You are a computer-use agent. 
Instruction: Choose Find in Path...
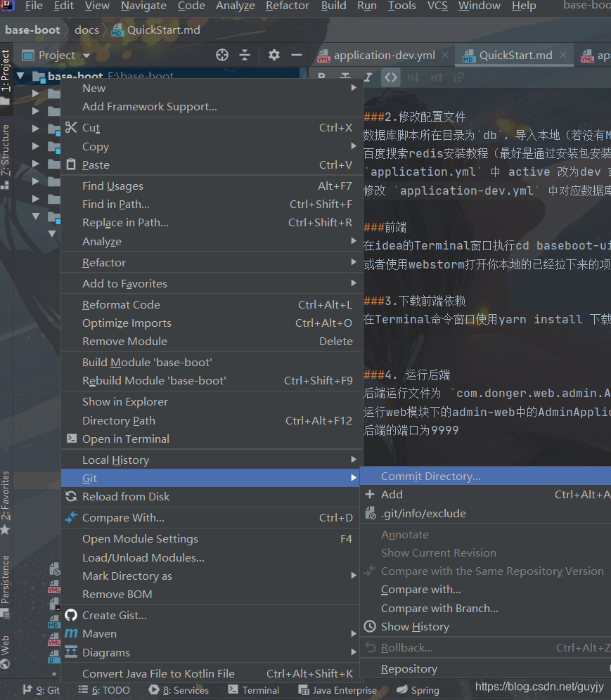click(212, 204)
